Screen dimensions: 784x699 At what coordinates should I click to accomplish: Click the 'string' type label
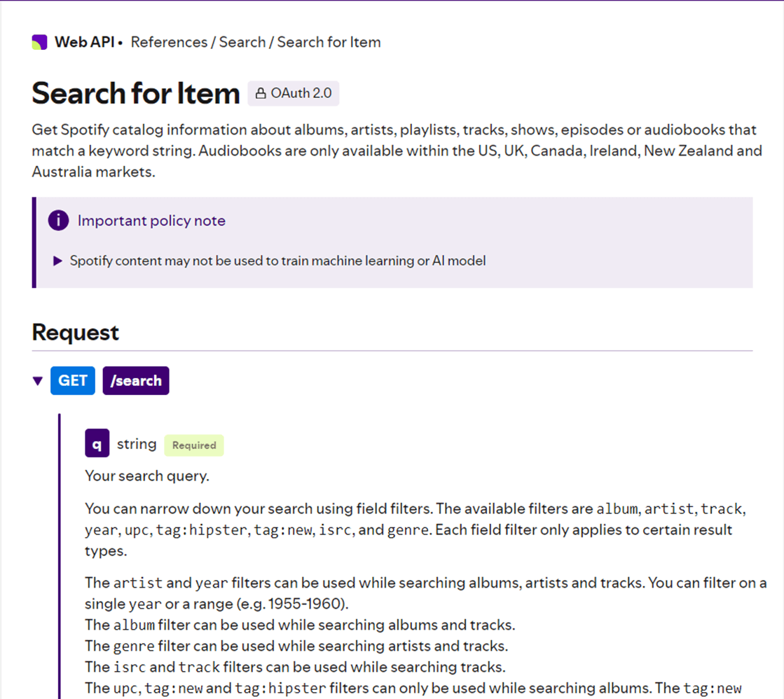137,443
